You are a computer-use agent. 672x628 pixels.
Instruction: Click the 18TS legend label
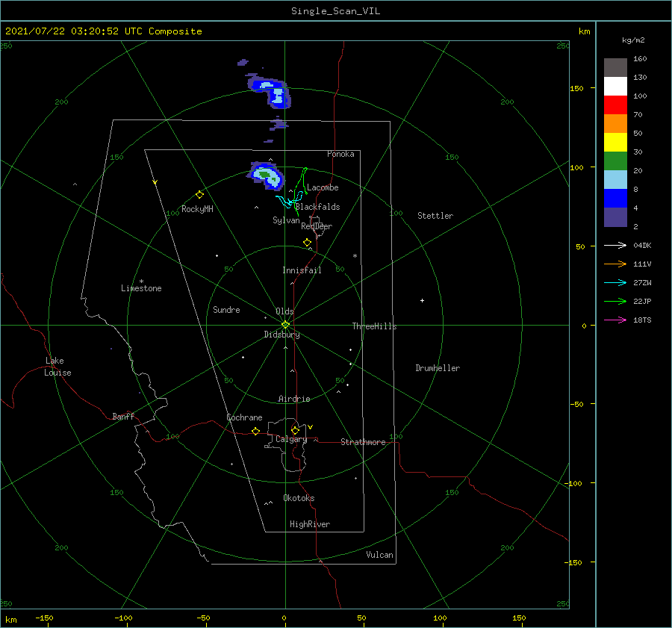tap(642, 320)
